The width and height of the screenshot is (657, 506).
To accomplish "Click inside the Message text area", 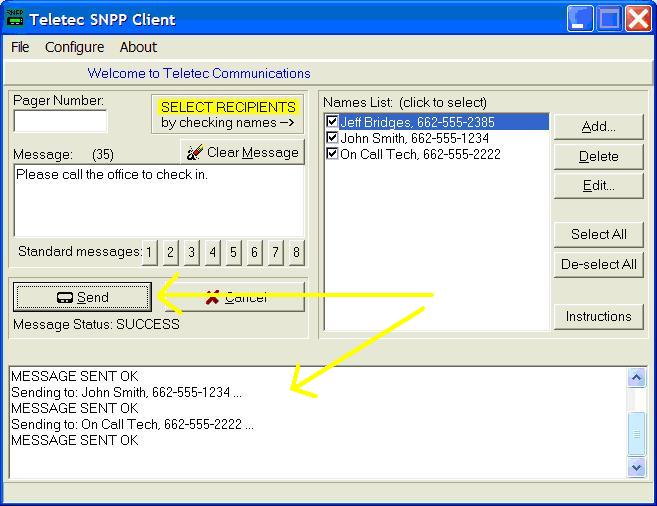I will [159, 200].
